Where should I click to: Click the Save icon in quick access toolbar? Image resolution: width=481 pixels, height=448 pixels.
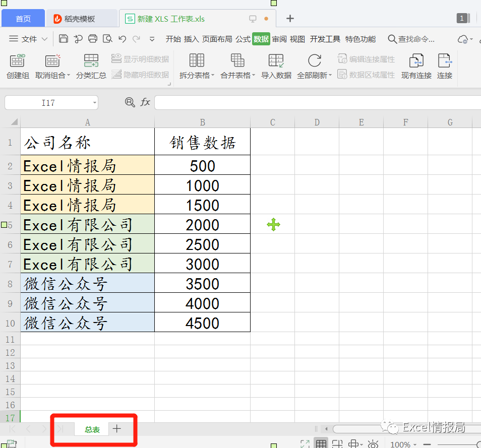(63, 39)
